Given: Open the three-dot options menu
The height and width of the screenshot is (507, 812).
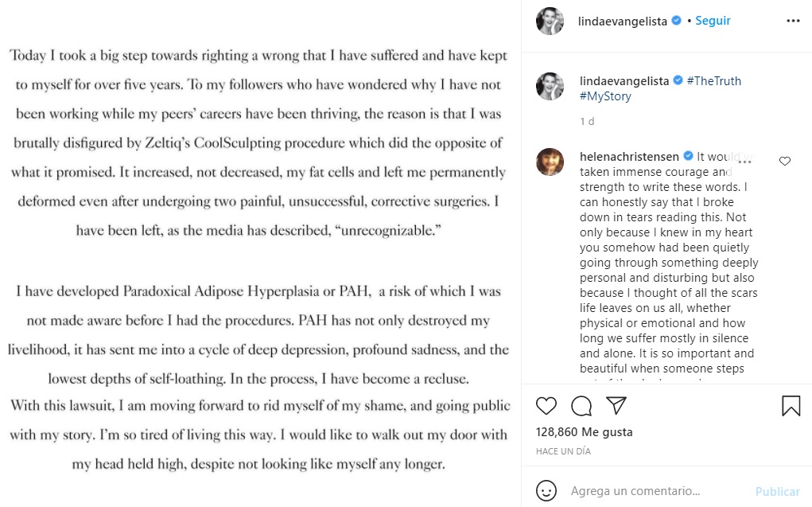Looking at the screenshot, I should tap(793, 21).
